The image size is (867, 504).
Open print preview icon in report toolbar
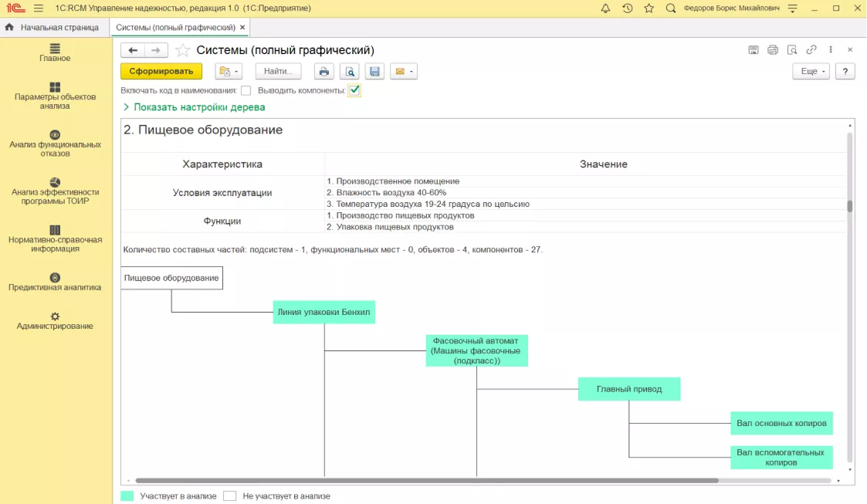click(350, 71)
